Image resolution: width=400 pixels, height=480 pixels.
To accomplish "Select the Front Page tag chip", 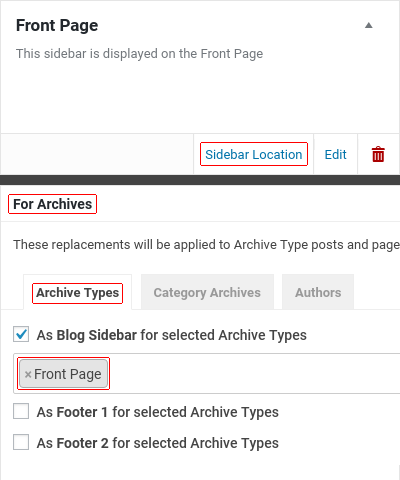I will [x=63, y=374].
